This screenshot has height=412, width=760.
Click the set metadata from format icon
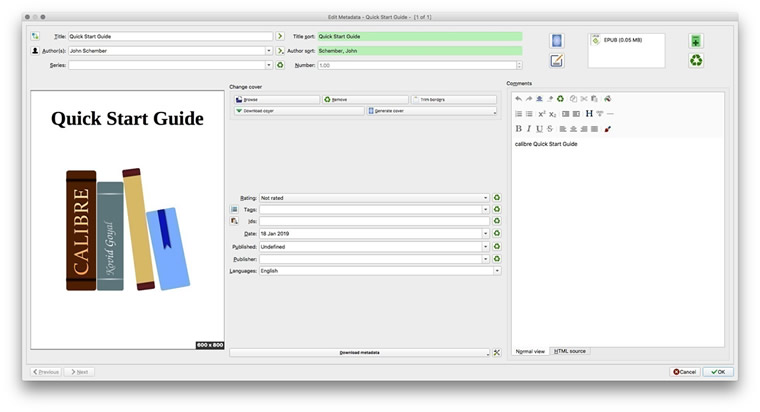pos(556,61)
